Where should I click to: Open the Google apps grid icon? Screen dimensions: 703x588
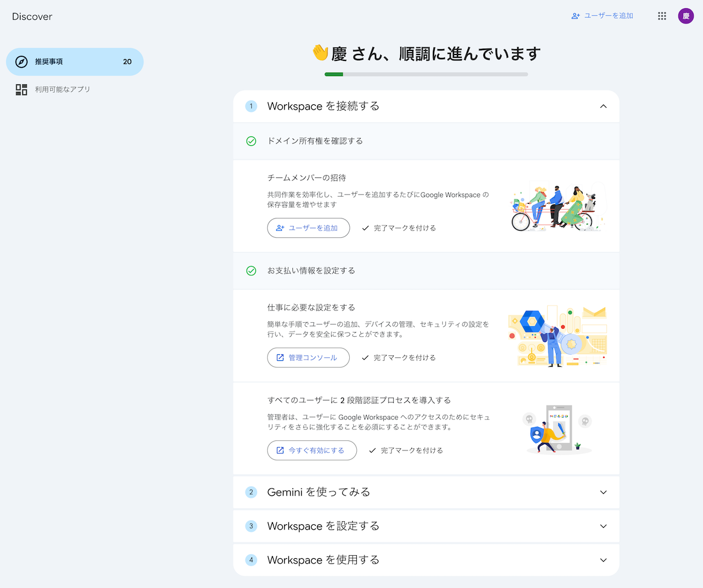click(x=662, y=16)
